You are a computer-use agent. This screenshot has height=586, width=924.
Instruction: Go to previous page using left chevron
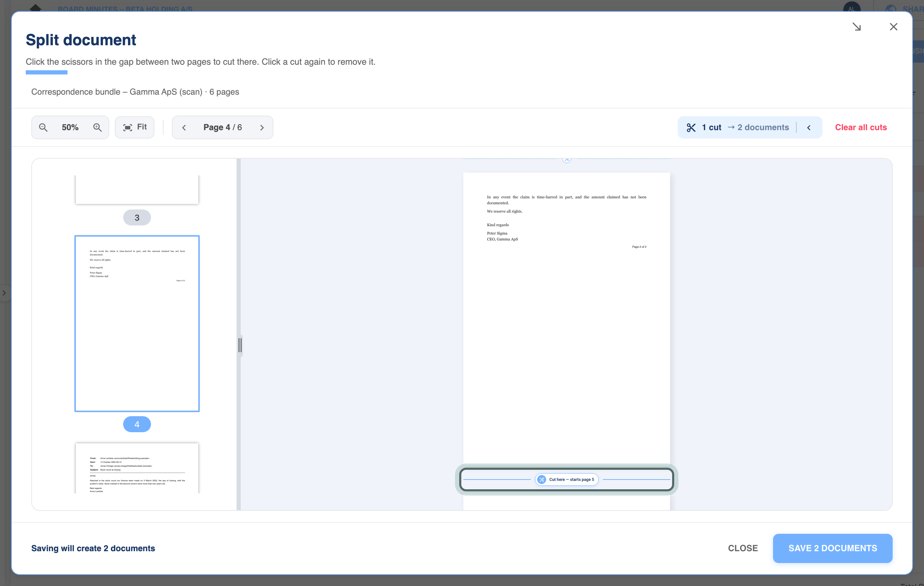pos(184,127)
